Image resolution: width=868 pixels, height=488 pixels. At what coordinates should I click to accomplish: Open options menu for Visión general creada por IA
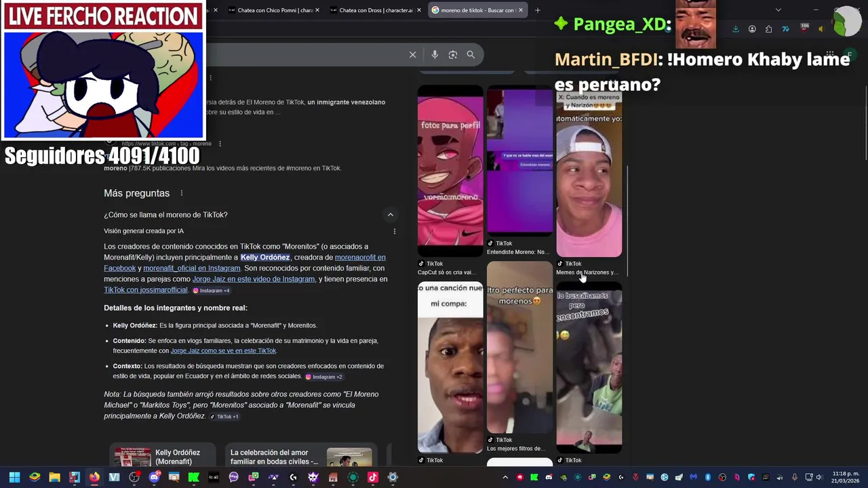395,231
